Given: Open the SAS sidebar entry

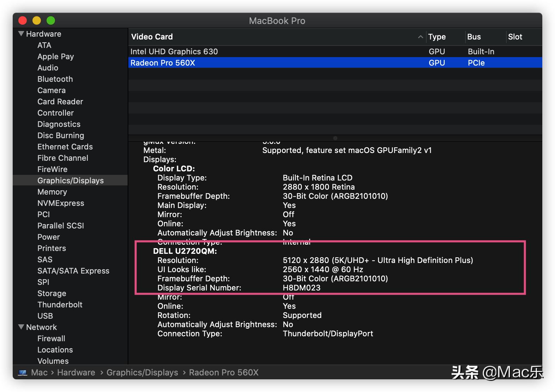Looking at the screenshot, I should click(x=45, y=259).
